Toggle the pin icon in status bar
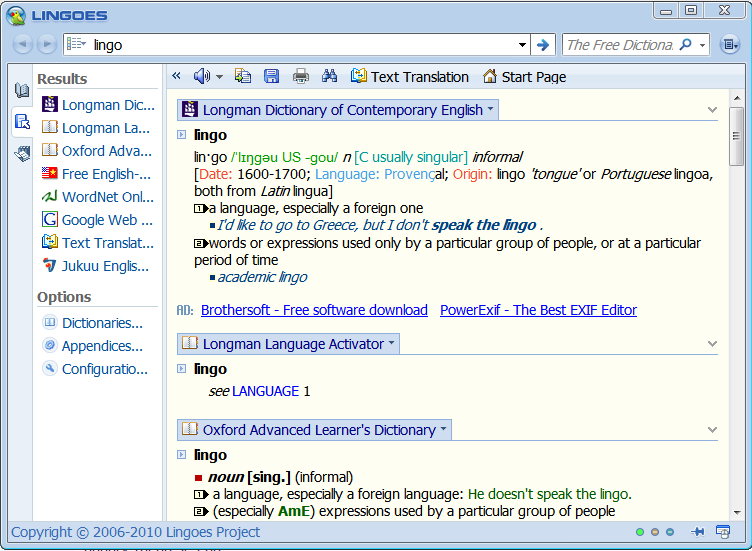Viewport: 752px width, 551px height. click(698, 531)
